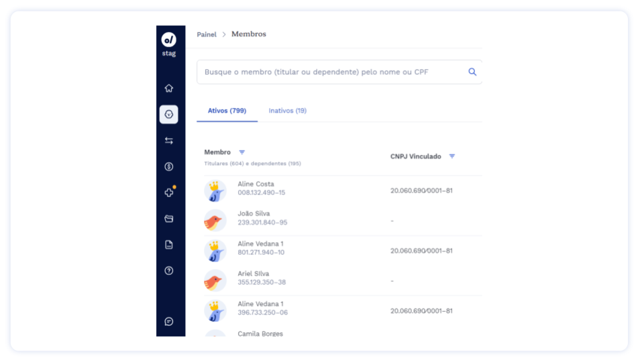644x362 pixels.
Task: Open the CNPJ Vinculado column filter
Action: (x=451, y=156)
